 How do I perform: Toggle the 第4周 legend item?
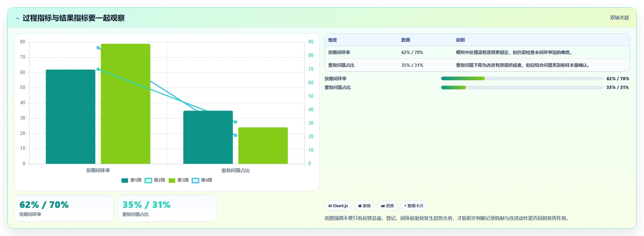pos(202,180)
